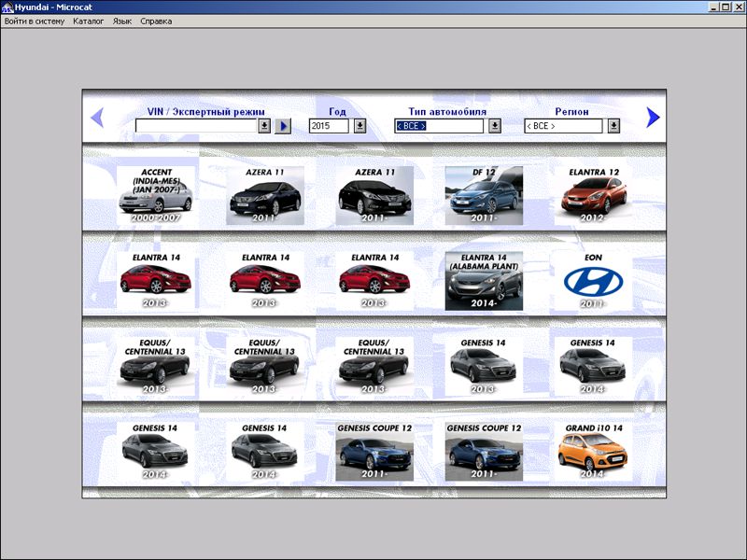Image resolution: width=747 pixels, height=560 pixels.
Task: Focus the VIN / Экспертный режим input field
Action: 196,126
